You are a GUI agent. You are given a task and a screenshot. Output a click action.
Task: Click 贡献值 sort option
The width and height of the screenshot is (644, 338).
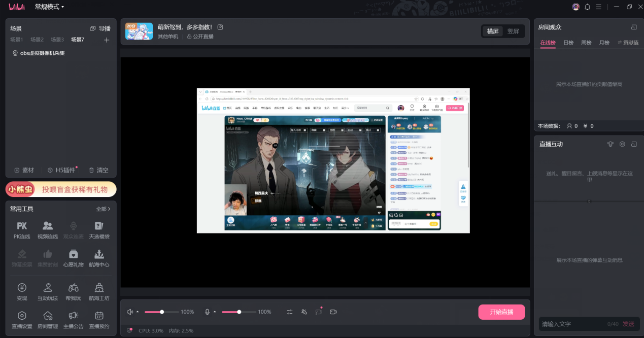click(x=628, y=43)
